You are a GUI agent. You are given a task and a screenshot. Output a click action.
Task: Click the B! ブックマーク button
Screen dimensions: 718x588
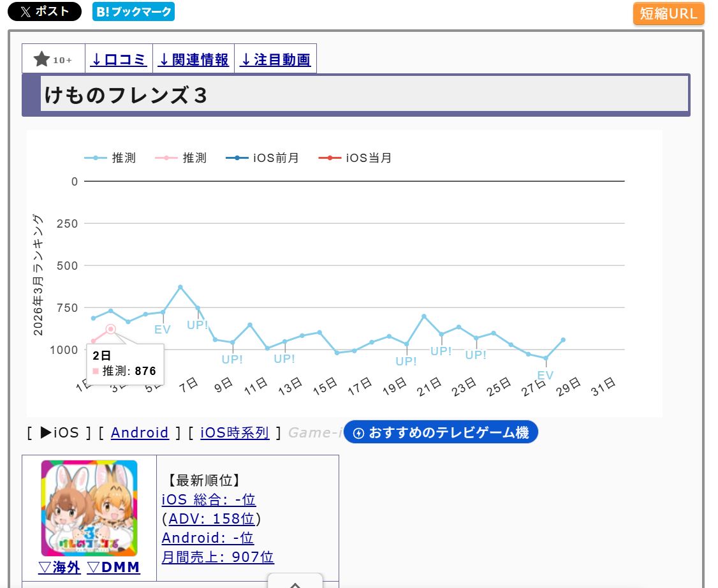[133, 11]
